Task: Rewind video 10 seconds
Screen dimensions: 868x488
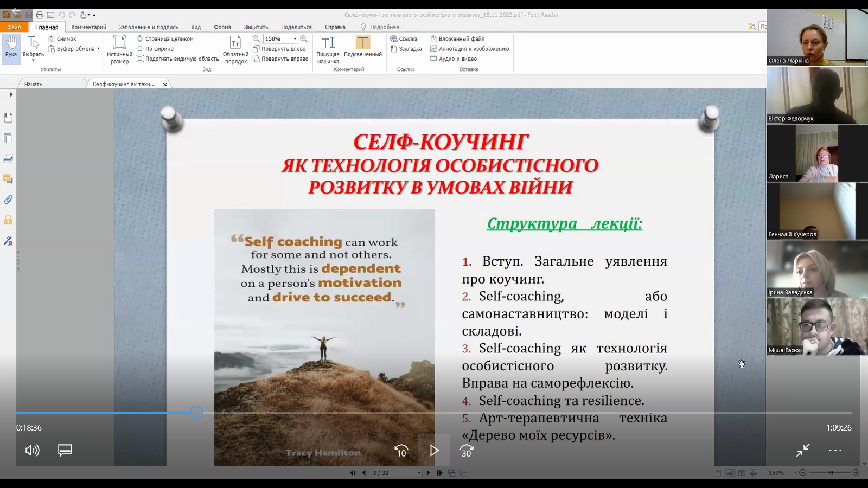Action: (x=401, y=450)
